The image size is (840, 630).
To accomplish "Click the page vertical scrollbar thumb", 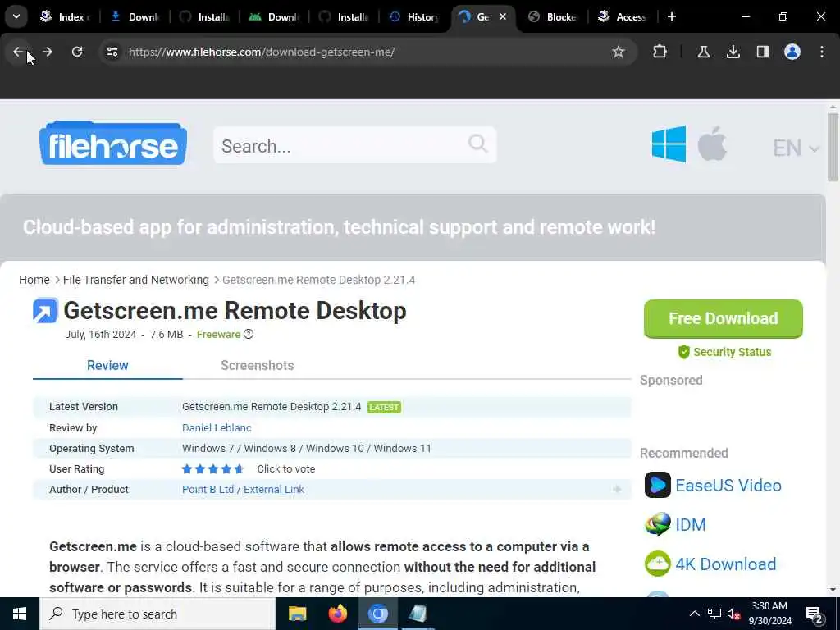I will [833, 148].
